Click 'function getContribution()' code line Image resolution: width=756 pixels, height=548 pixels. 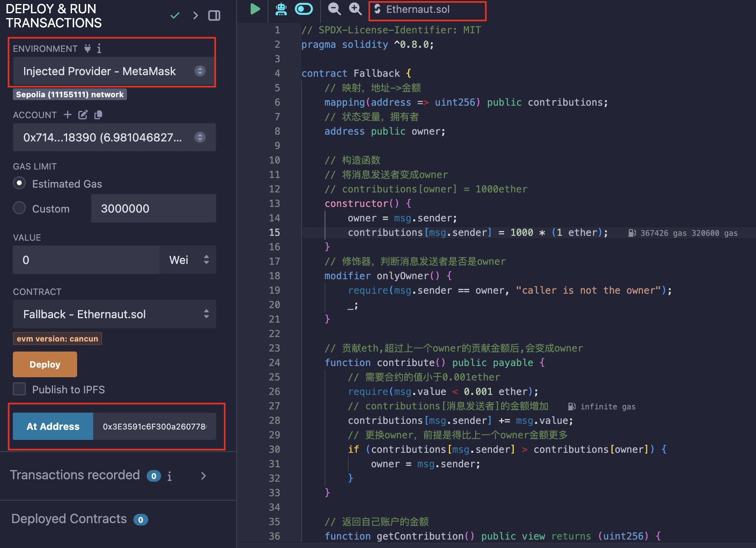pos(492,536)
